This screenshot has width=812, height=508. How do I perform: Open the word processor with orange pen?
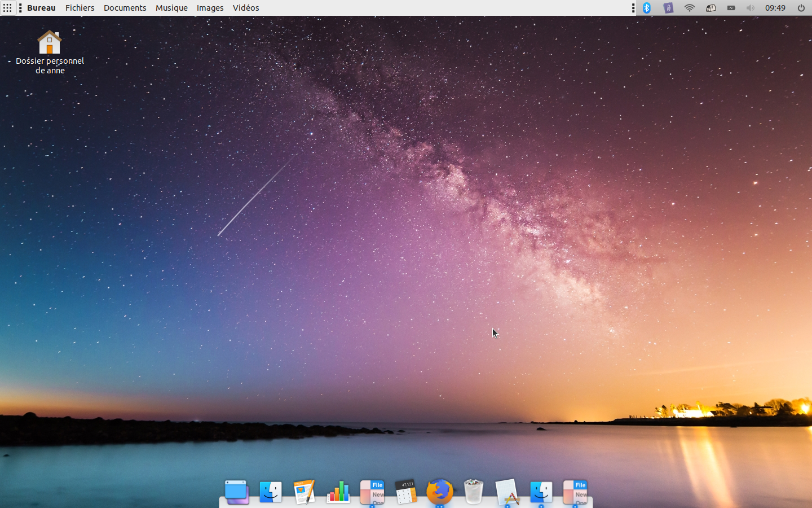click(304, 492)
